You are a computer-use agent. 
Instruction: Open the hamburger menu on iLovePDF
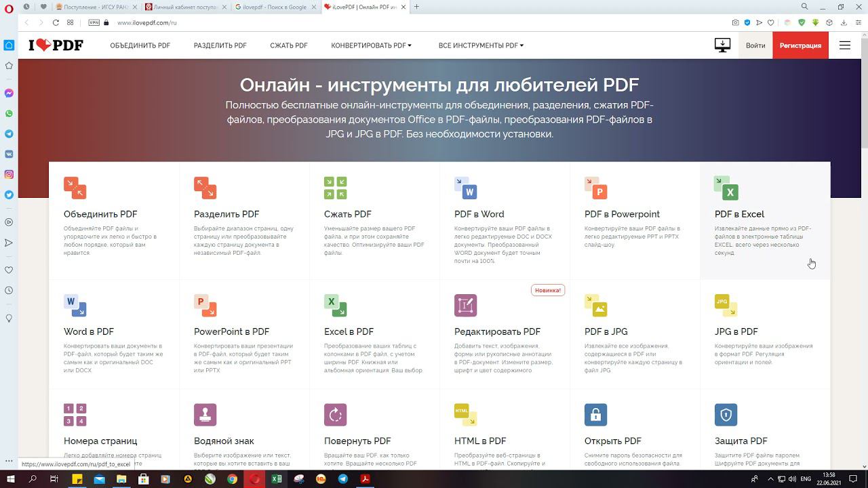[845, 45]
